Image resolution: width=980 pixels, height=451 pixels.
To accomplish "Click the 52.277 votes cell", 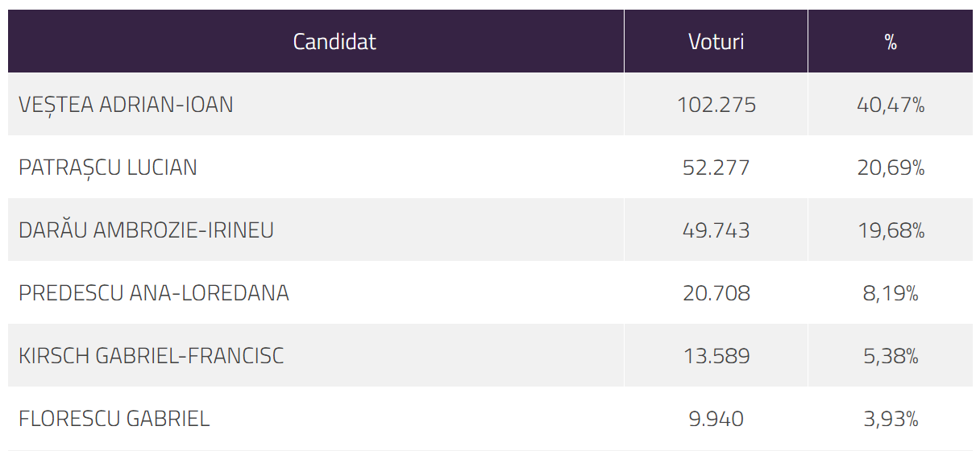I will [x=716, y=168].
